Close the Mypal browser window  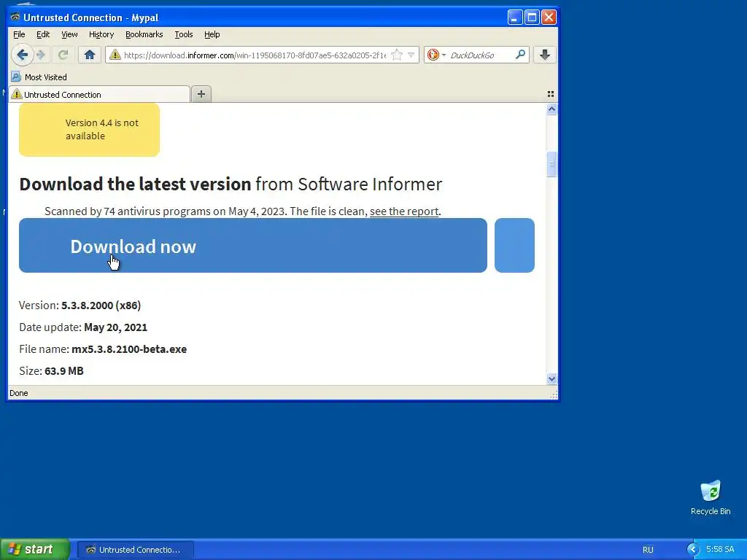click(x=549, y=17)
